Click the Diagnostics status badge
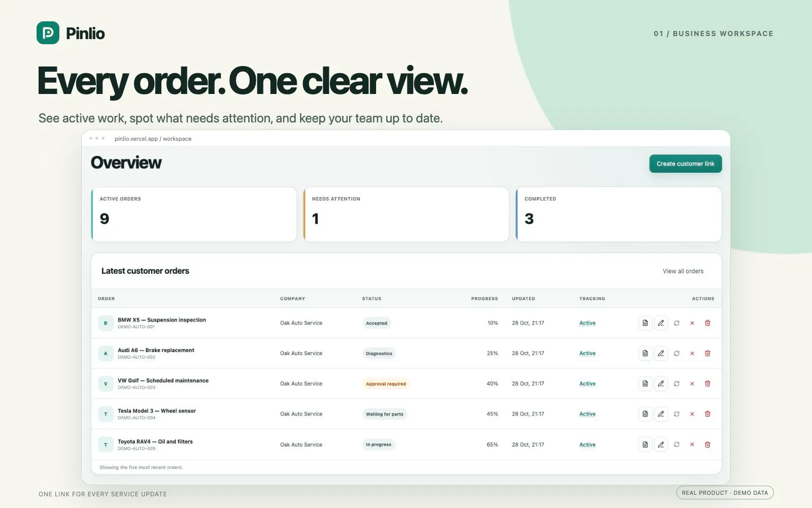Viewport: 812px width, 508px height. click(379, 354)
